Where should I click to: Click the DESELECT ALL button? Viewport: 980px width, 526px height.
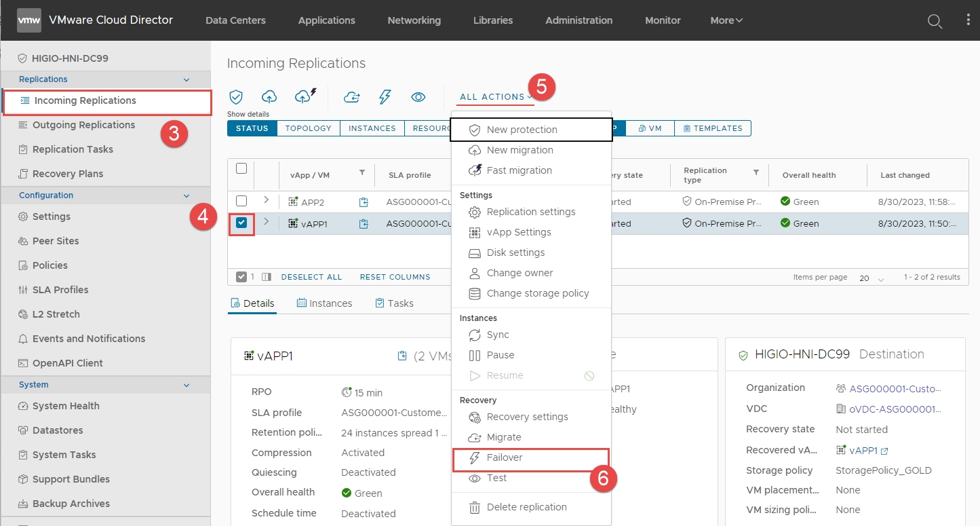[311, 277]
